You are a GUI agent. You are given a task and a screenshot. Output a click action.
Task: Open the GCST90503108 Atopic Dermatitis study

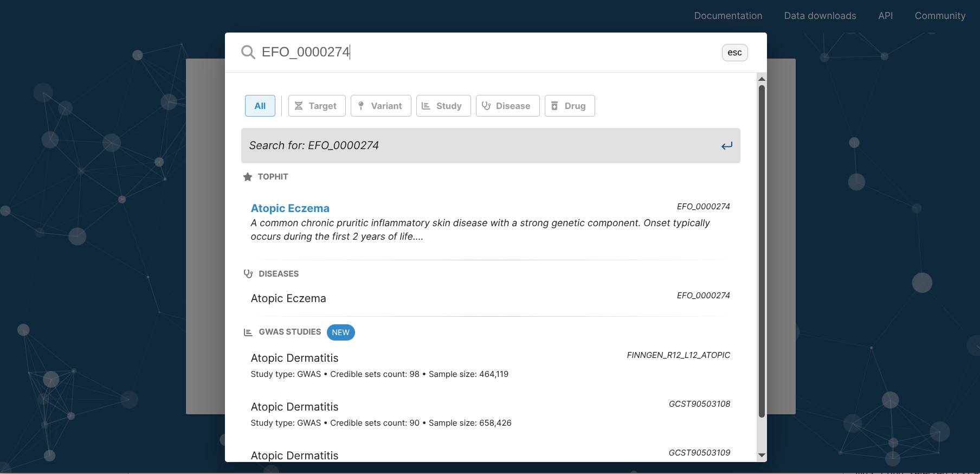294,407
